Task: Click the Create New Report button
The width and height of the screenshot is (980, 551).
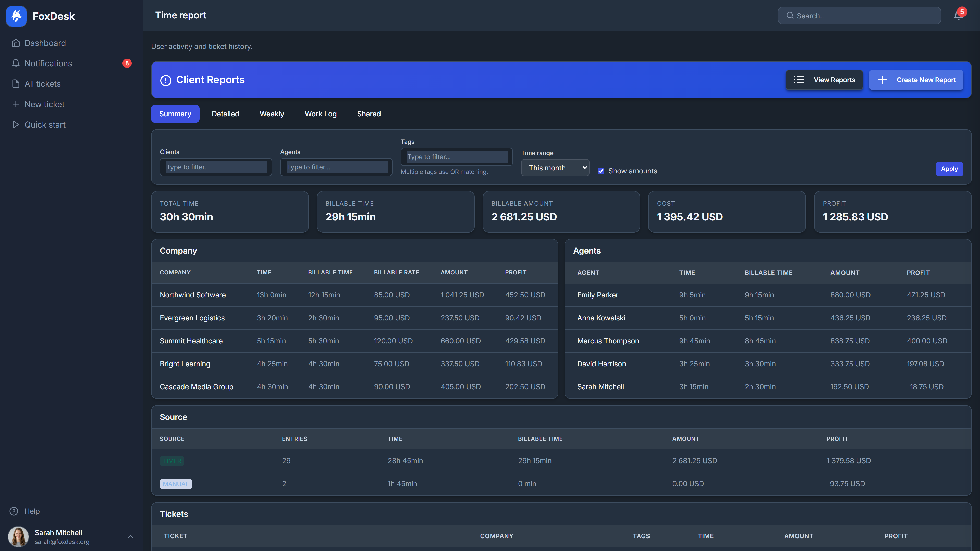Action: 916,80
